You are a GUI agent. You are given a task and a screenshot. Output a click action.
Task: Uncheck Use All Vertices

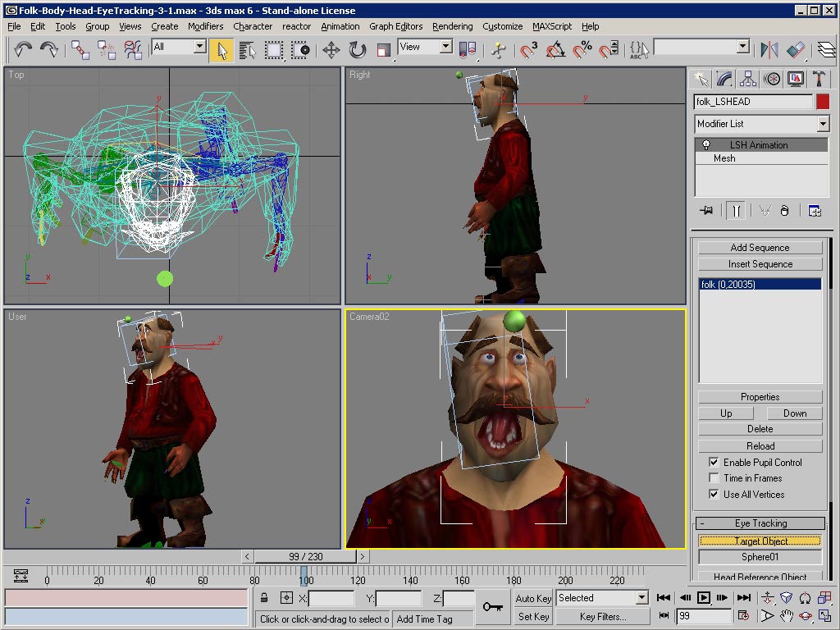[713, 494]
